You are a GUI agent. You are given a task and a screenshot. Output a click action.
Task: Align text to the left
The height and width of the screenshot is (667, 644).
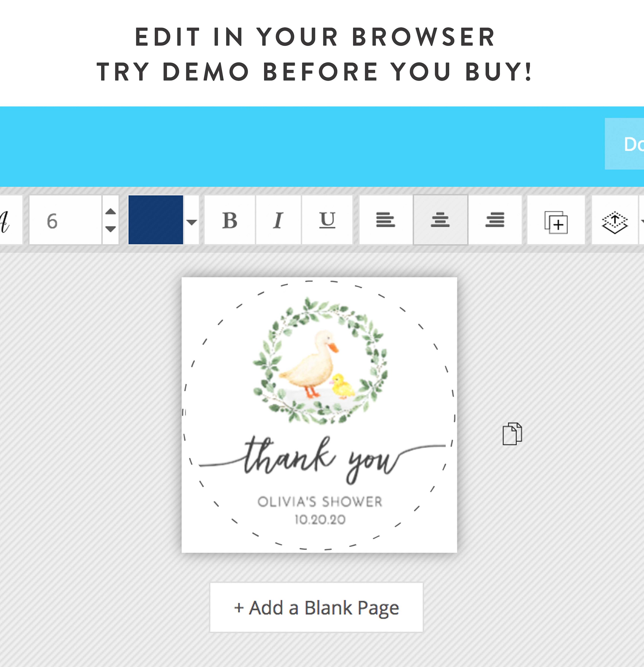386,220
